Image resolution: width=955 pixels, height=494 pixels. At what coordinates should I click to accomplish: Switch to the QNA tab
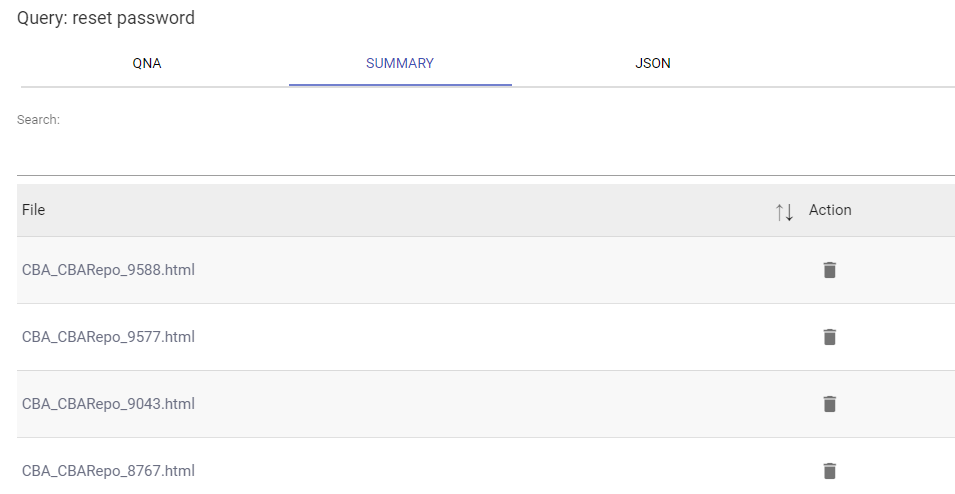[x=147, y=63]
